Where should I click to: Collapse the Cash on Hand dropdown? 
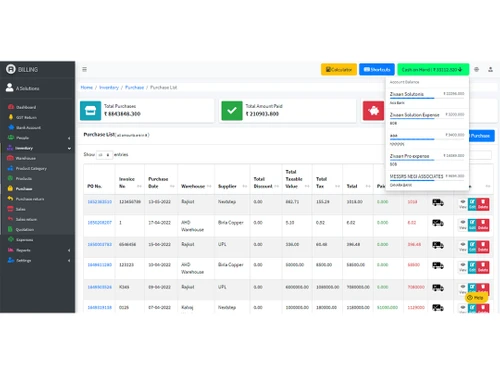click(x=433, y=69)
